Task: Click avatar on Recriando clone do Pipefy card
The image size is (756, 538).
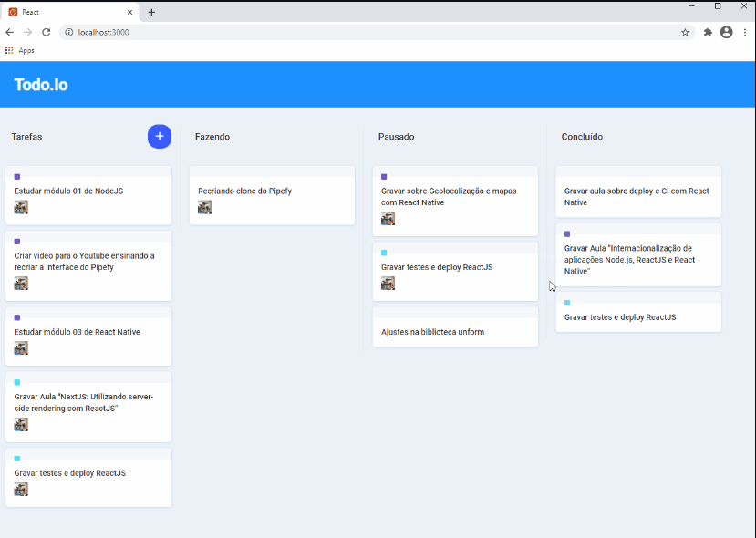Action: (x=205, y=207)
